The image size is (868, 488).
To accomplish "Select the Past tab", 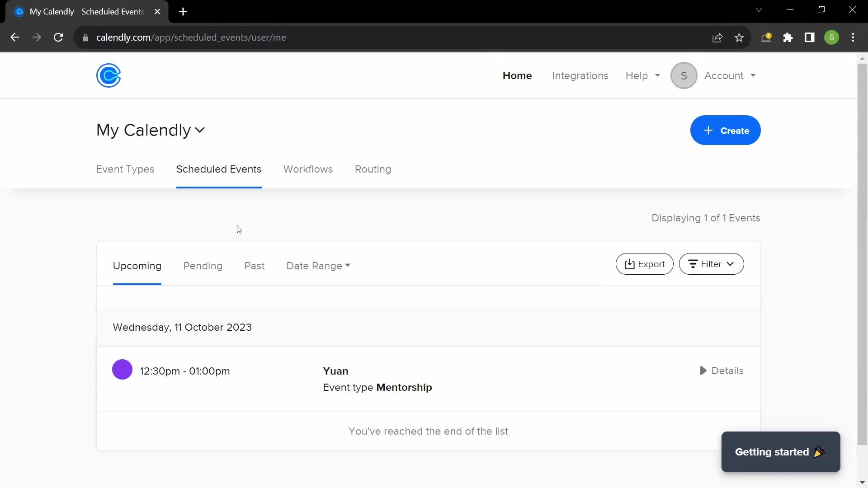I will tap(255, 266).
